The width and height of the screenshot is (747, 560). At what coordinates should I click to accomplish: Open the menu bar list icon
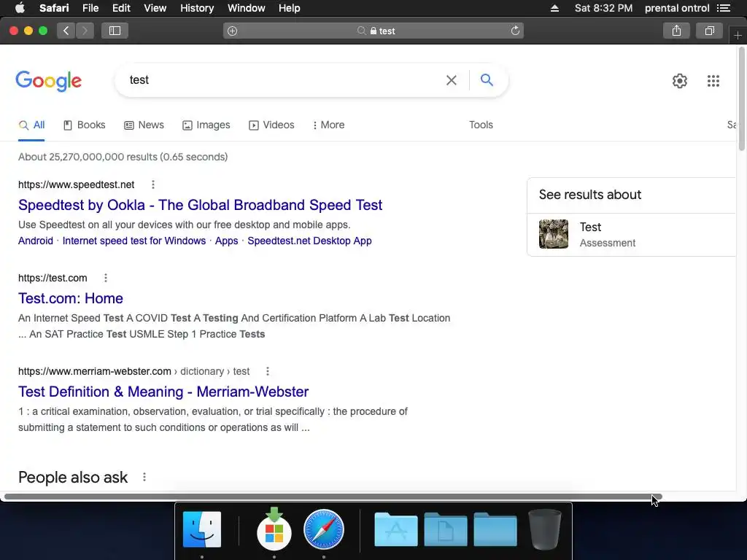[x=724, y=8]
